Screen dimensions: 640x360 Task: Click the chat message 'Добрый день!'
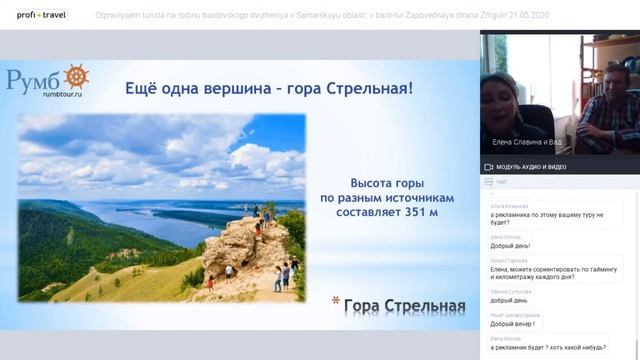[x=510, y=246]
